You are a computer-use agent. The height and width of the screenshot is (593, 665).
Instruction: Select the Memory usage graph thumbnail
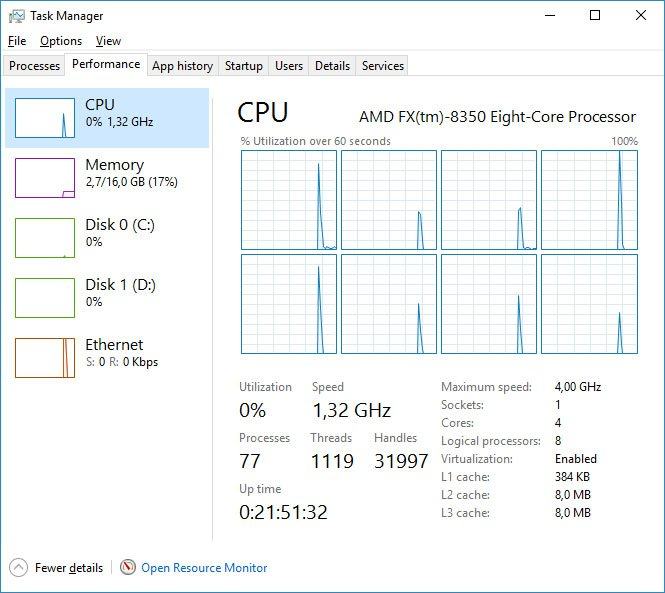[45, 178]
